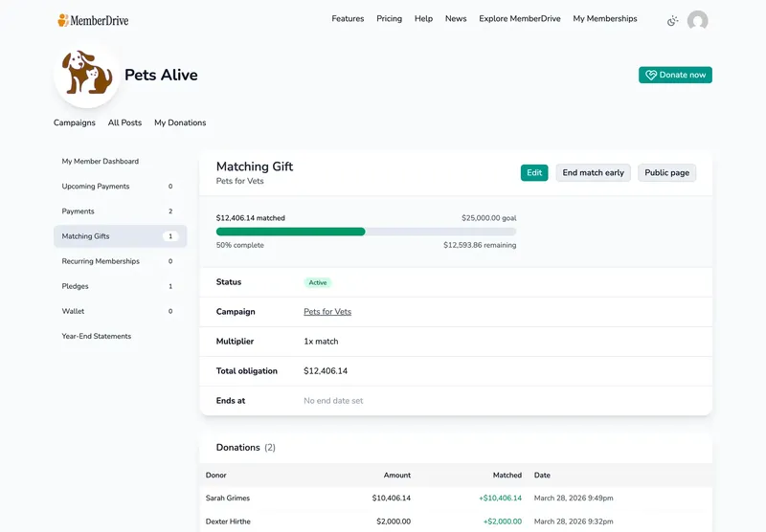Open Pledges in the sidebar
This screenshot has height=532, width=766.
click(121, 286)
